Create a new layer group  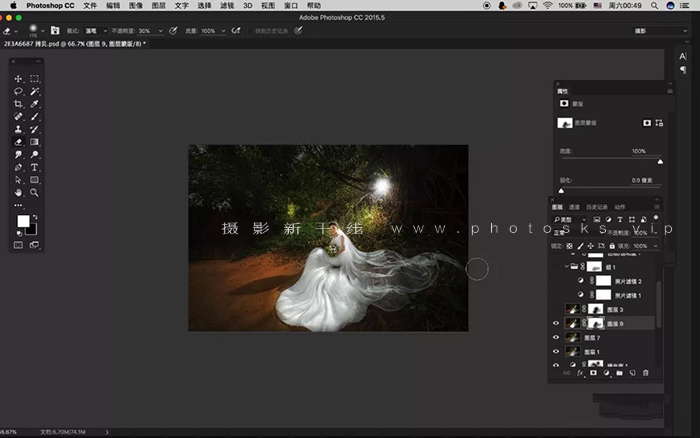tap(619, 373)
